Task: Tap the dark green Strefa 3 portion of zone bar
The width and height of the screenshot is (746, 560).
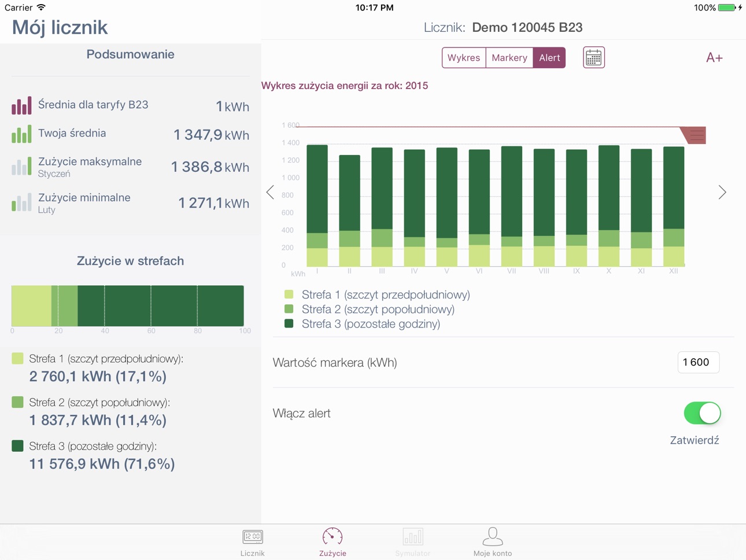Action: pyautogui.click(x=161, y=305)
